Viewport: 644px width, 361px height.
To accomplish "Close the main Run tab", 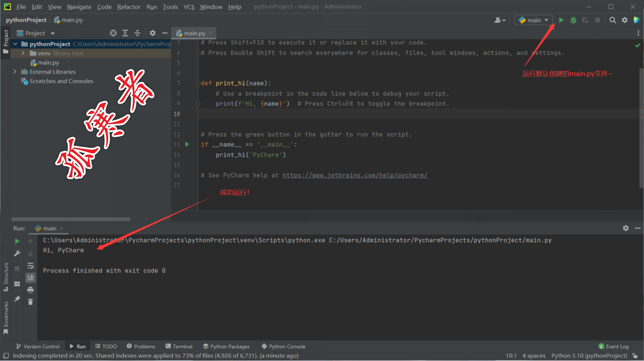I will 62,228.
